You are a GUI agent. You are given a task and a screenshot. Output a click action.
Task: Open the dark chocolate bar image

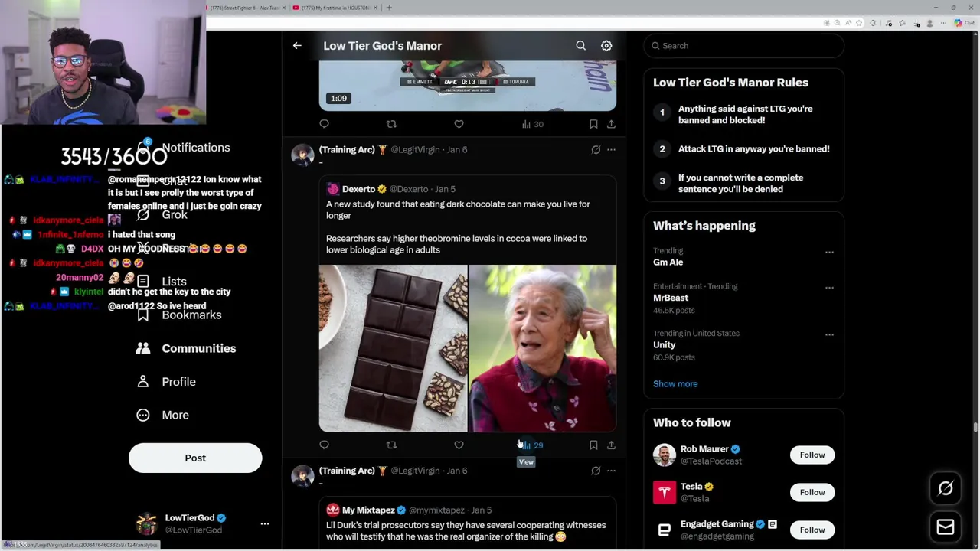(393, 348)
